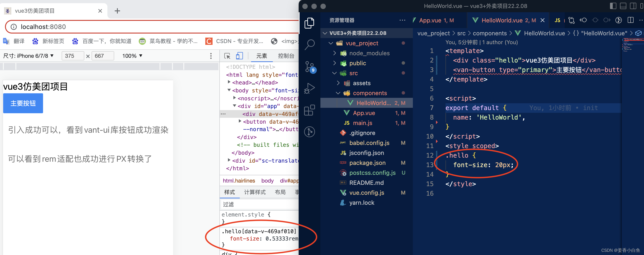Toggle device toolbar icon in DevTools

(x=239, y=56)
